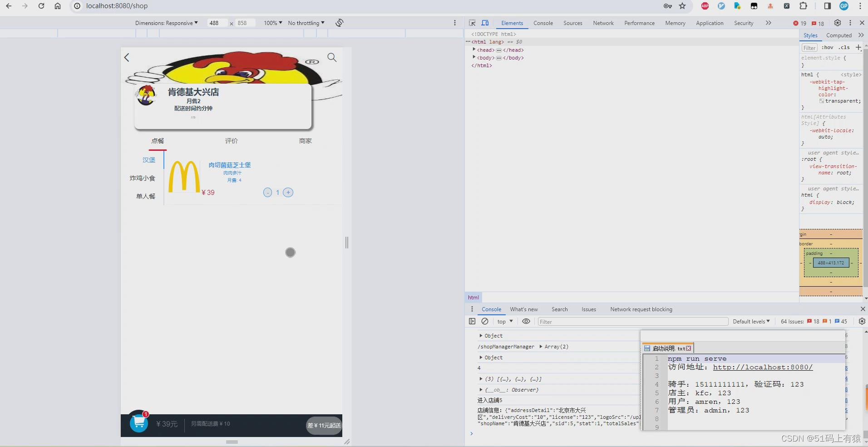Toggle the :hov element state panel
Viewport: 868px width, 447px height.
pyautogui.click(x=827, y=47)
